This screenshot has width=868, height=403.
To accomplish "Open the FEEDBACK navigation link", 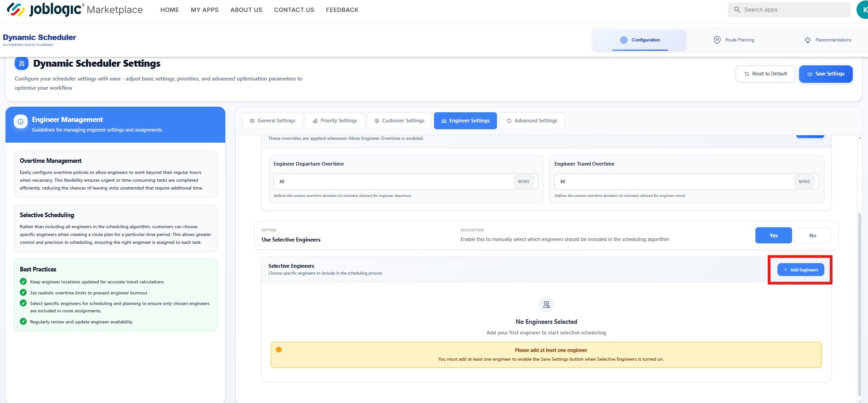I will pyautogui.click(x=342, y=10).
